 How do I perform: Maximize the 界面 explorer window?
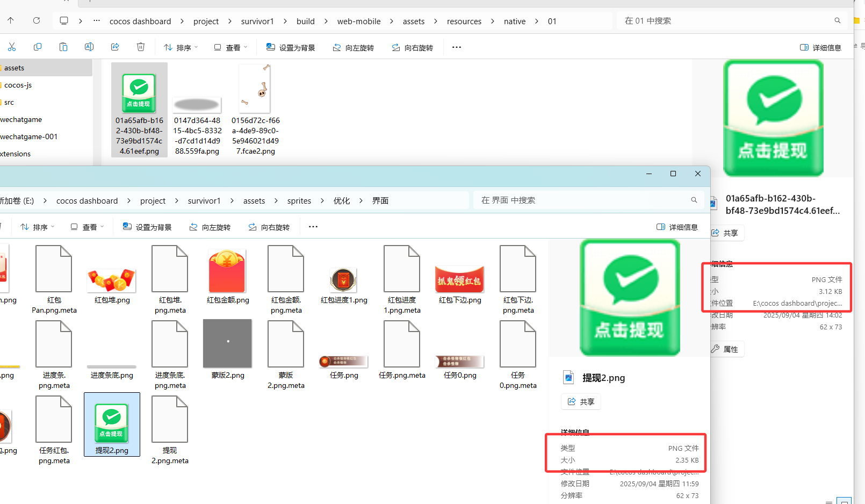click(673, 174)
